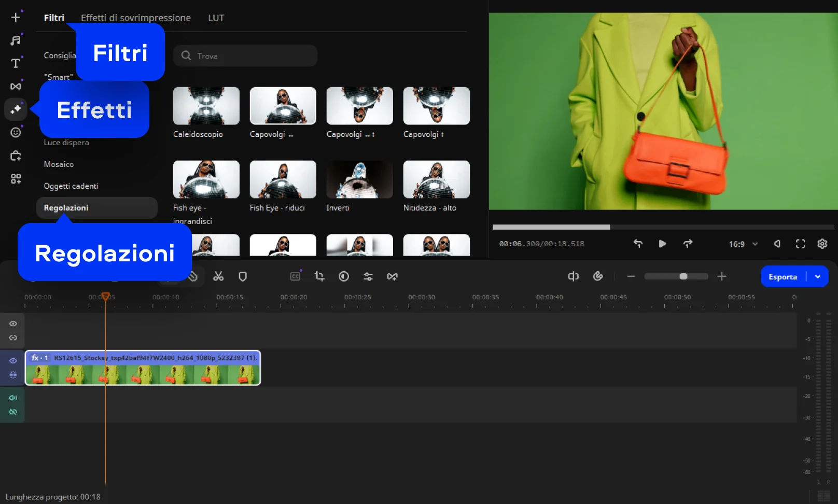Open the Stickers smiley icon panel
The width and height of the screenshot is (838, 504).
[16, 132]
